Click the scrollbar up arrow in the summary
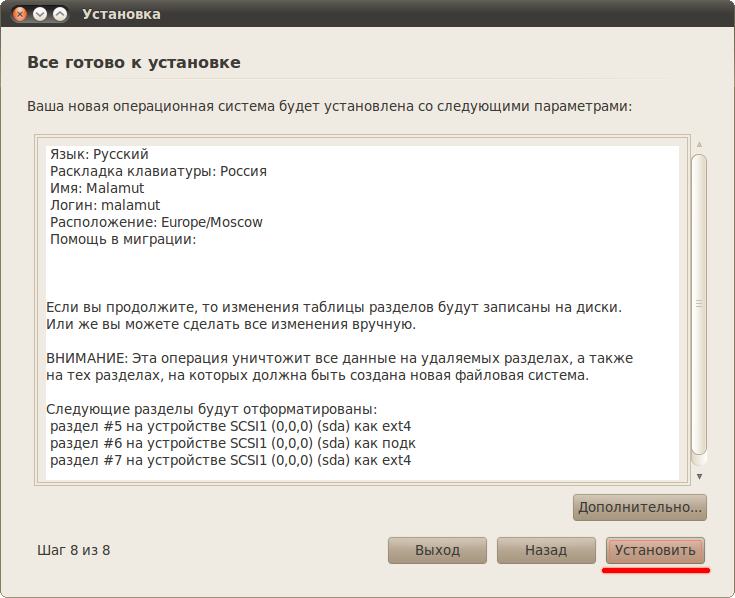This screenshot has height=598, width=735. (x=699, y=144)
